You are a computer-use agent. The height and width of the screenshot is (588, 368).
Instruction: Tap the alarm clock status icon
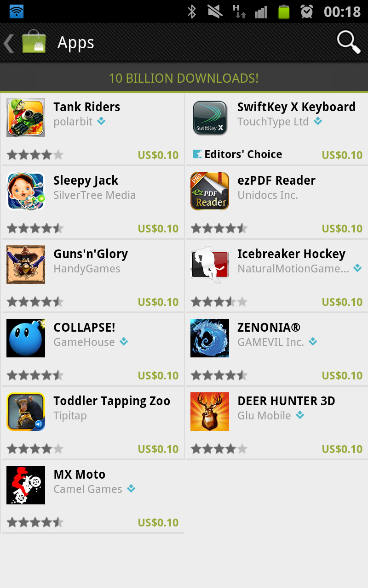point(307,11)
